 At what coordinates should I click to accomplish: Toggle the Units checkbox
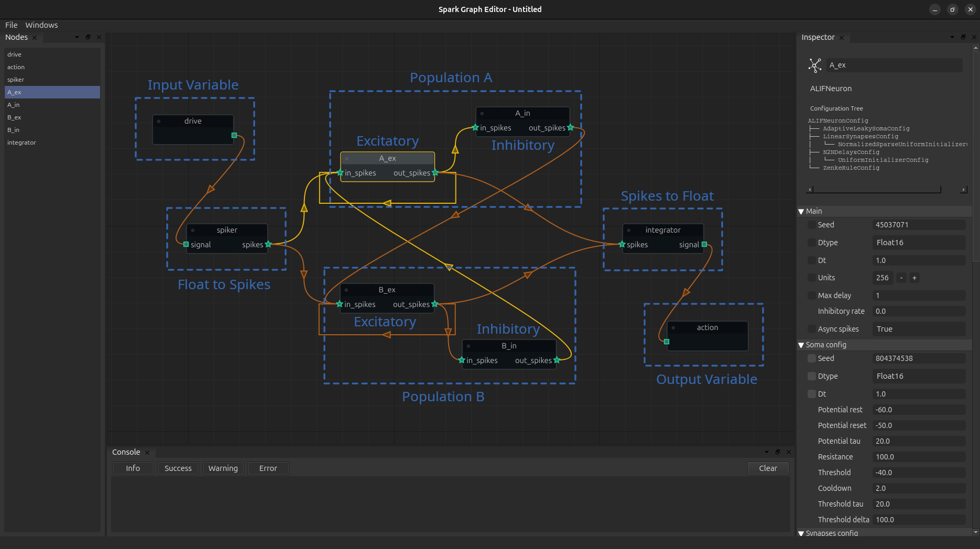pos(812,278)
